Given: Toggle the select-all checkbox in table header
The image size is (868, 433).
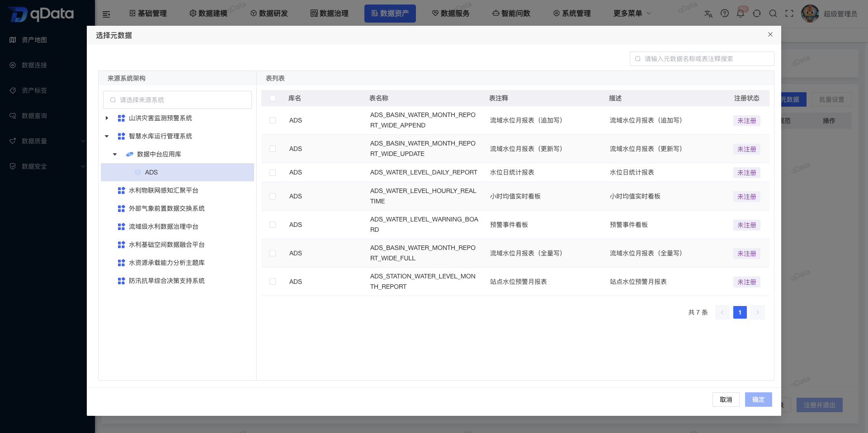Looking at the screenshot, I should pos(273,98).
